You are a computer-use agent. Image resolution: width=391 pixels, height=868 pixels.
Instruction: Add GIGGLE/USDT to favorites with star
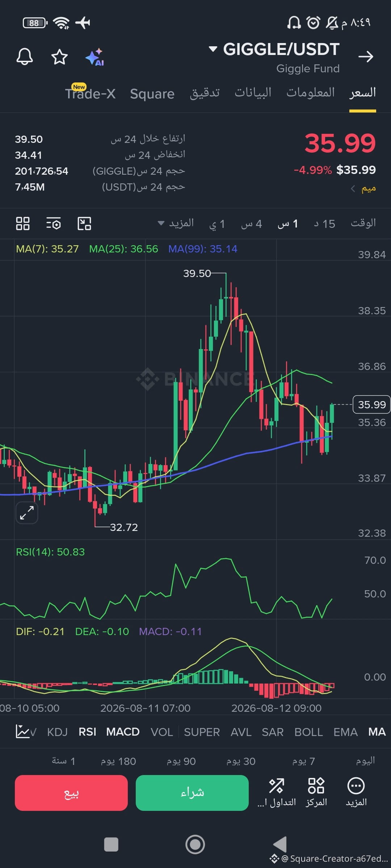tap(59, 57)
